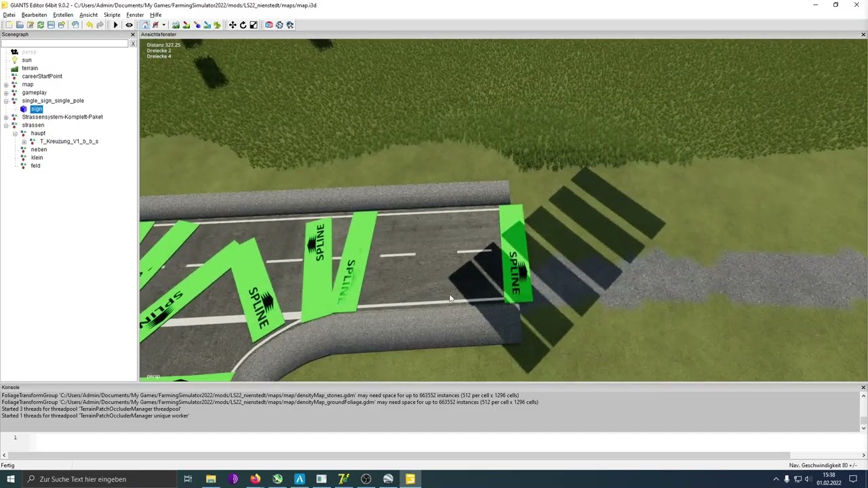The width and height of the screenshot is (868, 488).
Task: Select the neben transform group
Action: tap(39, 150)
